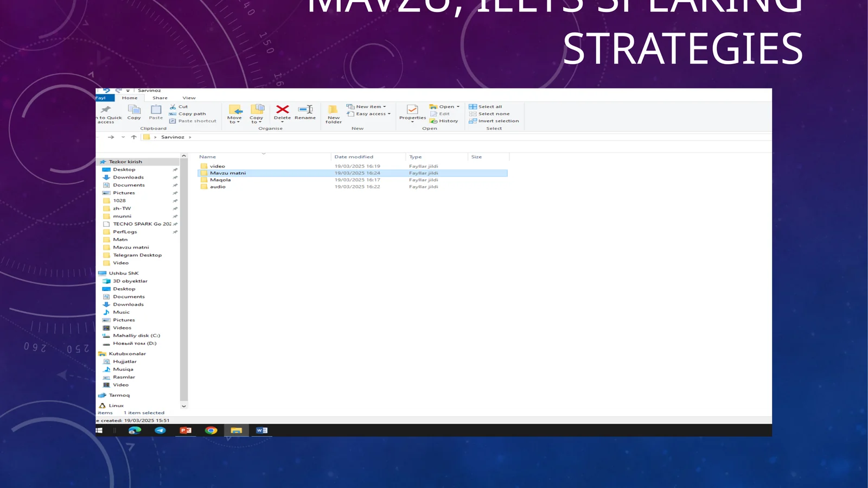
Task: Open Telegram from the taskbar
Action: click(x=160, y=430)
